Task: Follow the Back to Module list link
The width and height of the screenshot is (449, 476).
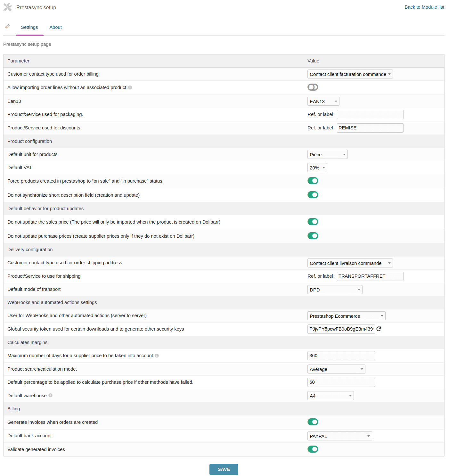Action: coord(424,7)
